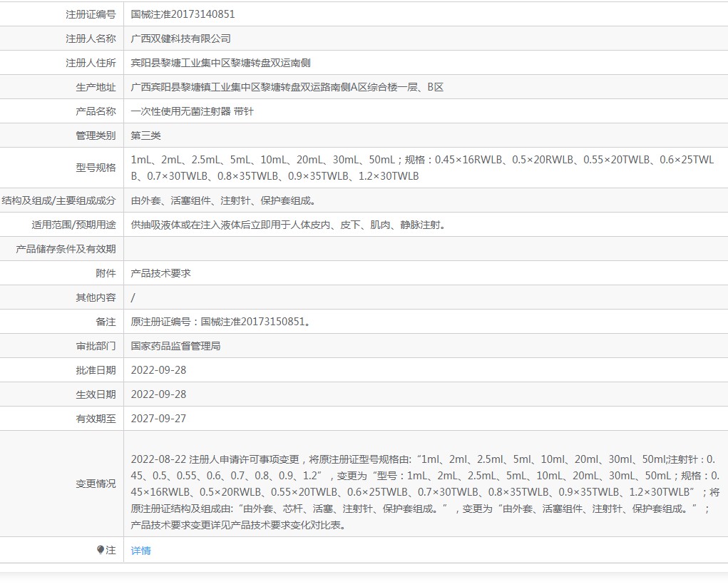Screen dimensions: 728x587
Task: Click the lightbulb icon beside 注
Action: 101,550
